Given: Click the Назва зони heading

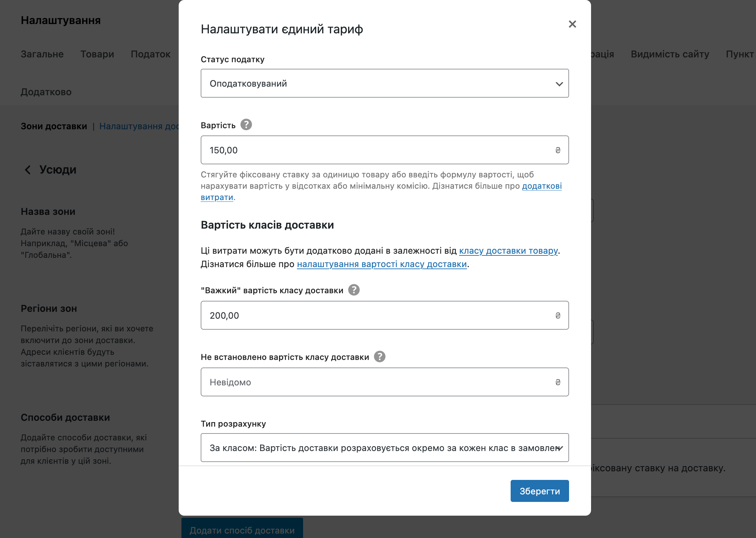Looking at the screenshot, I should [48, 211].
